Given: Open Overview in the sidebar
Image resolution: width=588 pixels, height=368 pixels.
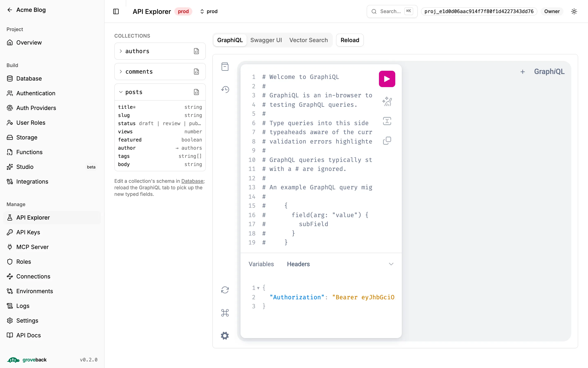Looking at the screenshot, I should [x=52, y=43].
